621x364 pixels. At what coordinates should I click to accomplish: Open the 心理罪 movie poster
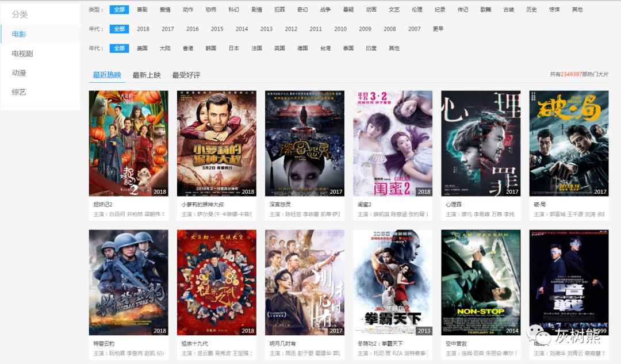tap(481, 143)
